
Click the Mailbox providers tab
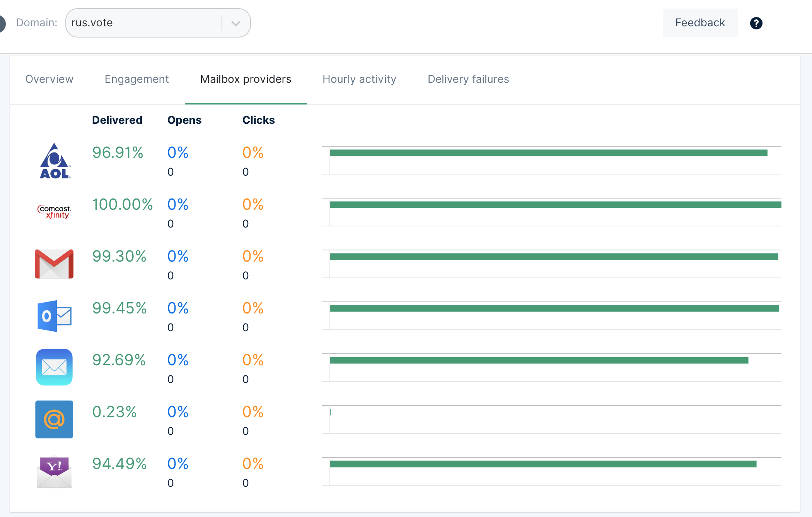(245, 79)
